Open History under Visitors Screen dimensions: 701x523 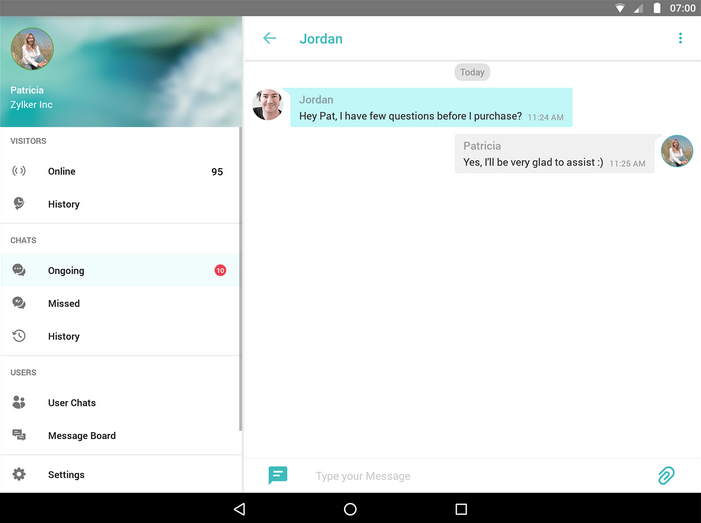pyautogui.click(x=120, y=204)
